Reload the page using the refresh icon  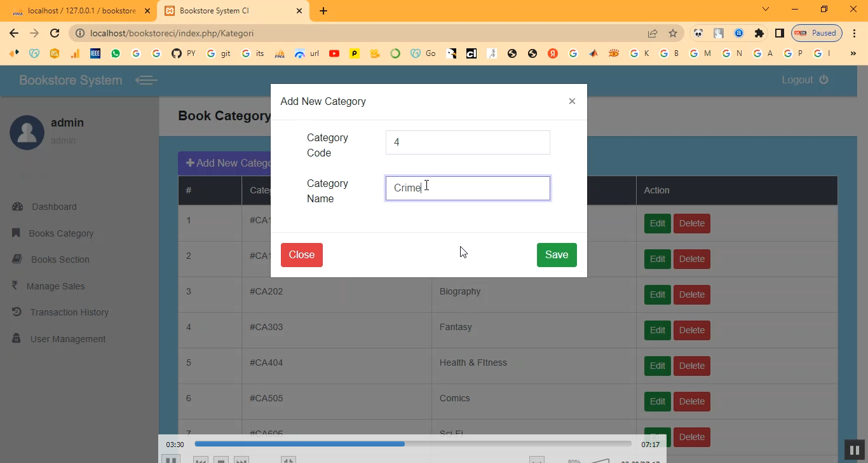[55, 33]
